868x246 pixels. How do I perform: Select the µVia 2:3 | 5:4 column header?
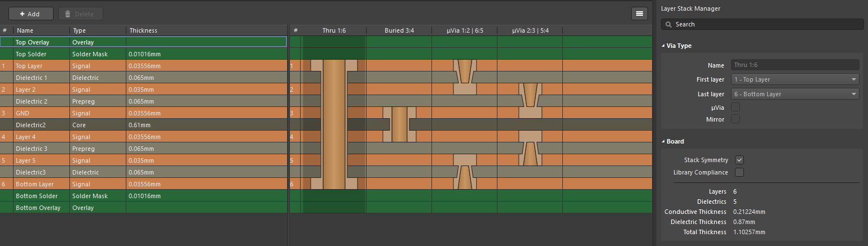(530, 30)
